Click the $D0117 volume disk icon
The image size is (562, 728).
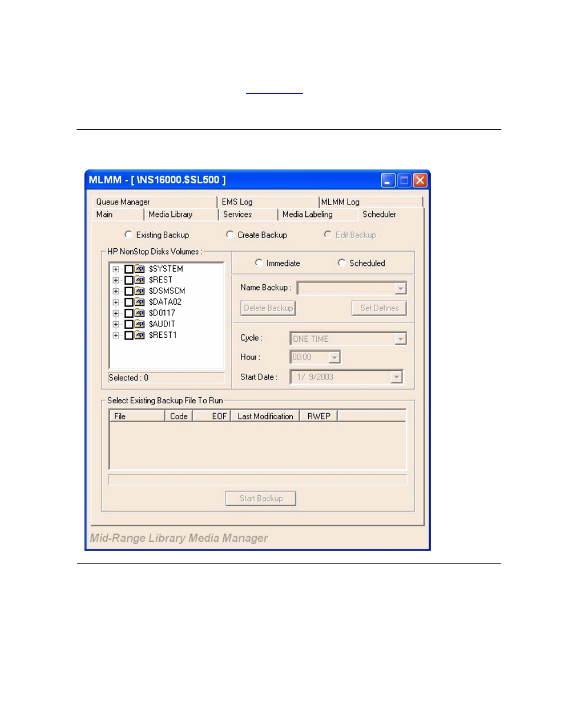tap(140, 313)
